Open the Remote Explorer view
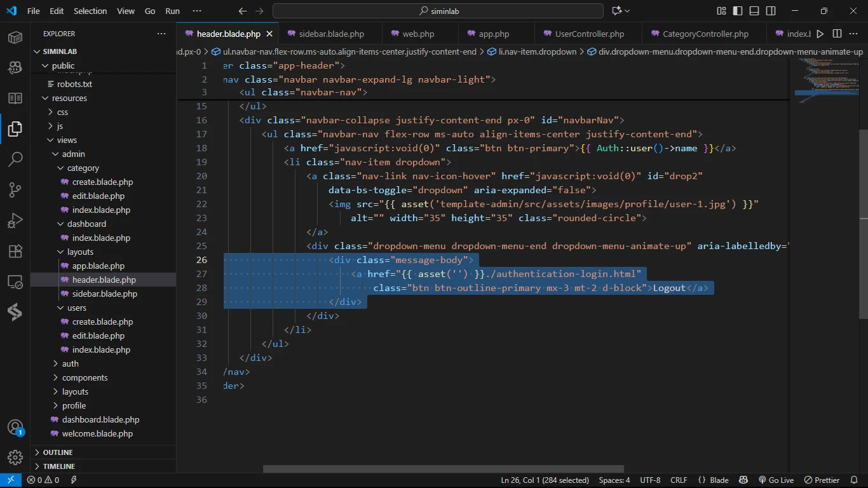Screen dimensions: 868x488 15,281
